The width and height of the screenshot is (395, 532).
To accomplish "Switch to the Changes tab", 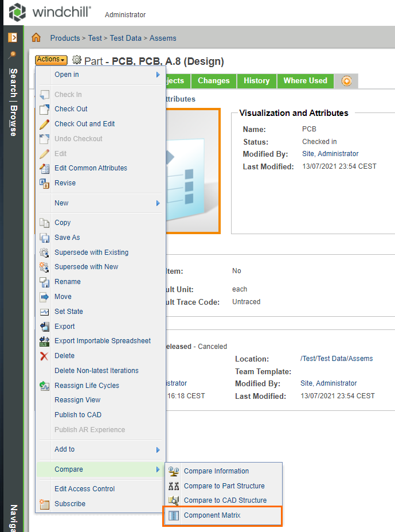I will (x=214, y=81).
